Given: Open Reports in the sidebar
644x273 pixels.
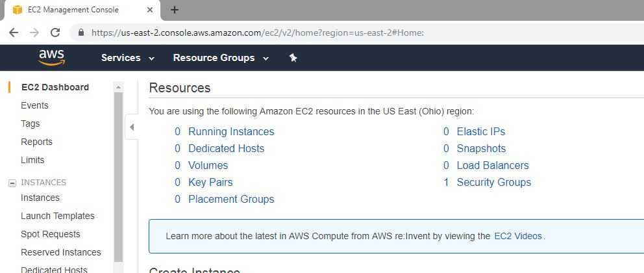Looking at the screenshot, I should (36, 142).
